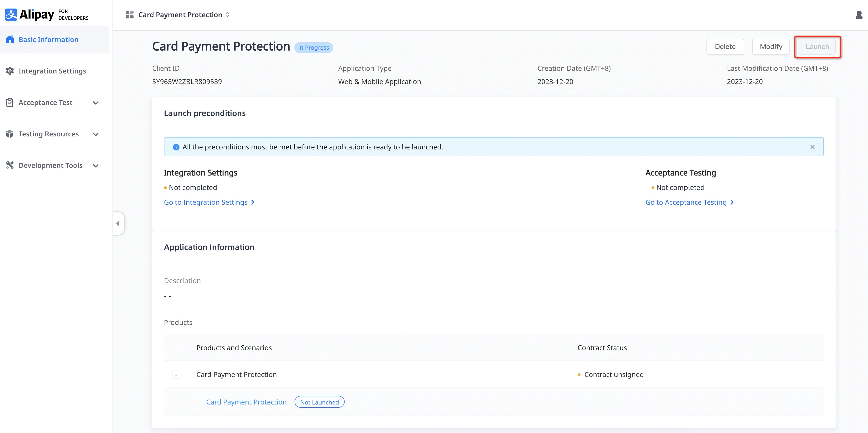Click the Delete button
Screen dimensions: 868x433
pyautogui.click(x=725, y=46)
